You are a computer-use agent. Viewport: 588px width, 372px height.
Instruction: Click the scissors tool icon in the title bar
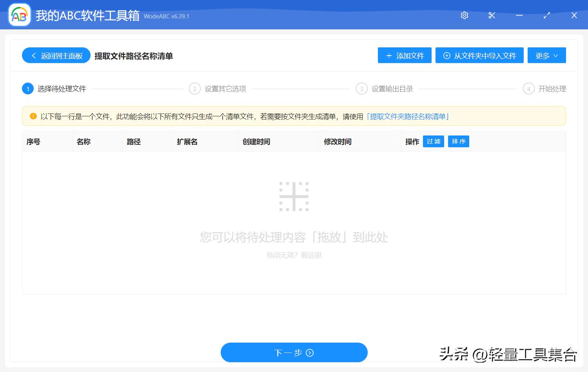[492, 15]
